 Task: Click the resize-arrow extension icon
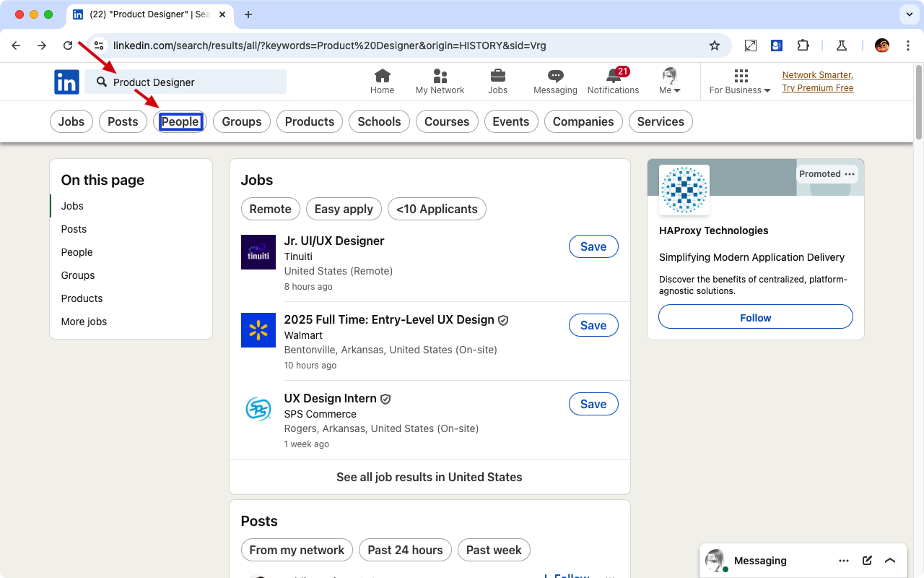[751, 46]
